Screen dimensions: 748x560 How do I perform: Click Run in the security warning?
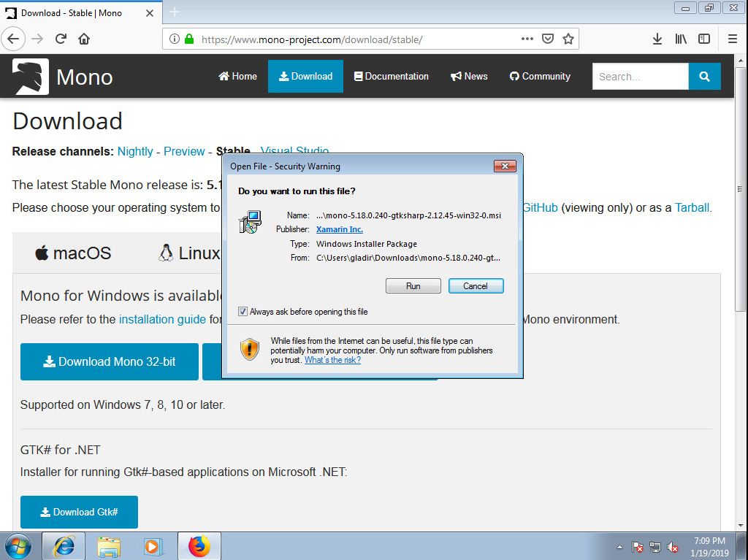413,285
